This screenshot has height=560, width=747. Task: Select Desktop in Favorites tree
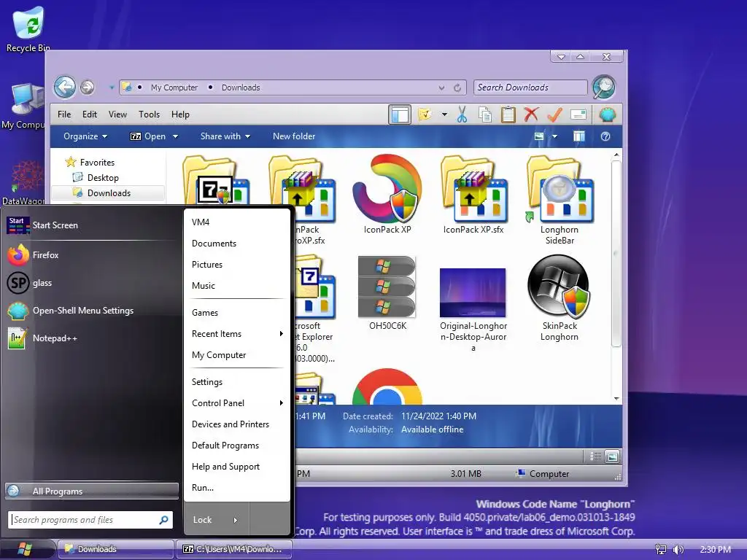point(103,178)
